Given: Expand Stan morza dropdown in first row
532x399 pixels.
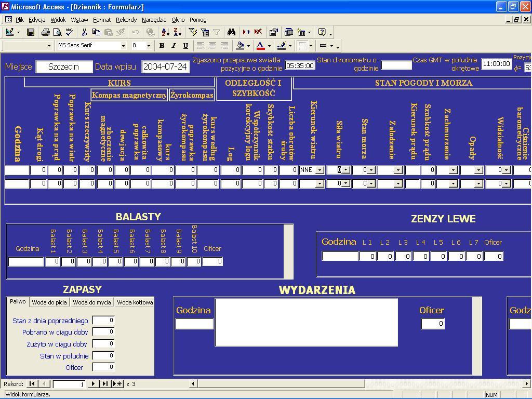Looking at the screenshot, I should (x=371, y=170).
